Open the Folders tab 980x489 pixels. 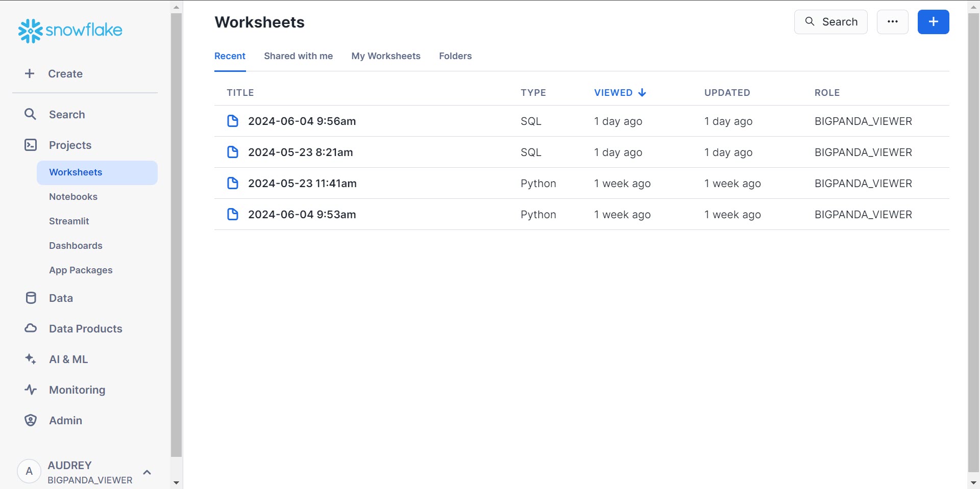455,56
